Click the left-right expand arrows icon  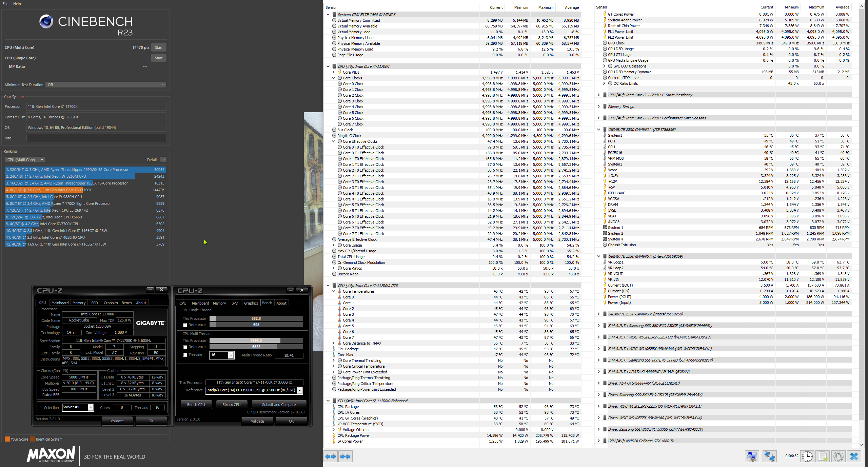[331, 456]
